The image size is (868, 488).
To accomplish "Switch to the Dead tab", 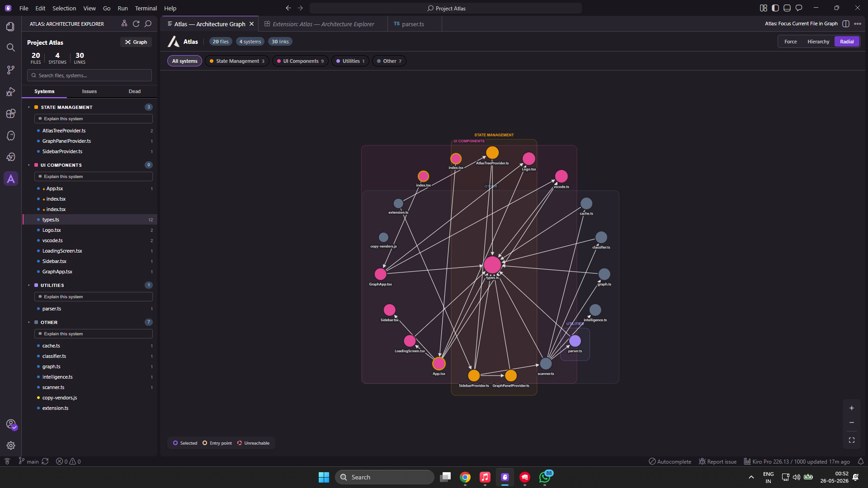I will pos(135,91).
